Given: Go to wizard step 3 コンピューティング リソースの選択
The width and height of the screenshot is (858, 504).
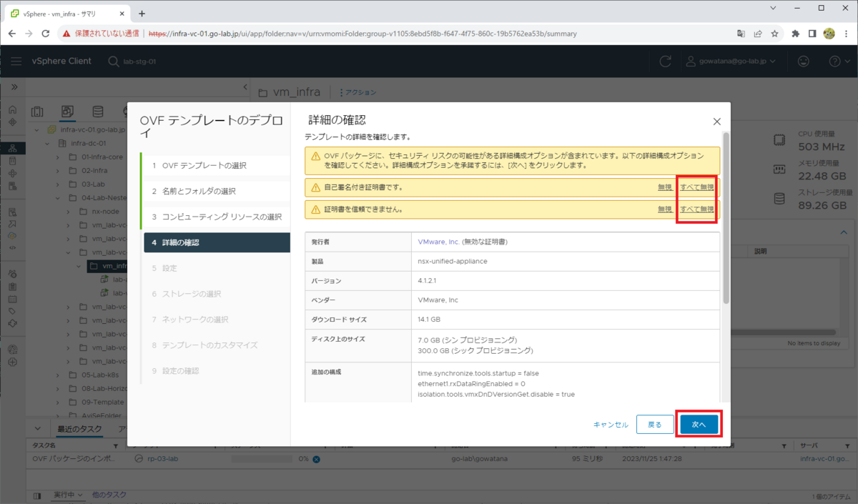Looking at the screenshot, I should [216, 217].
